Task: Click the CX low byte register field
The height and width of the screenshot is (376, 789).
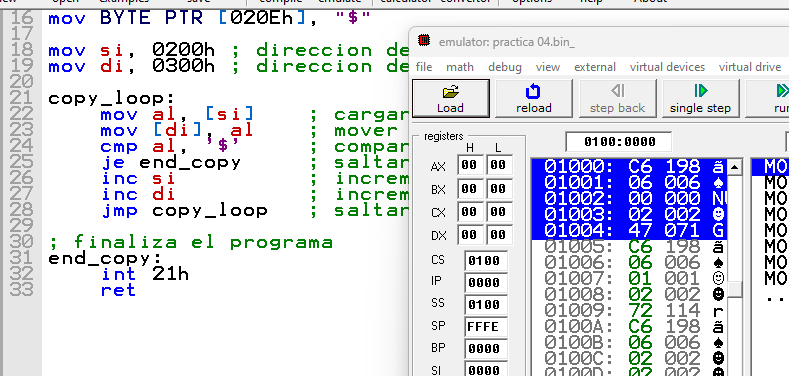Action: tap(499, 212)
